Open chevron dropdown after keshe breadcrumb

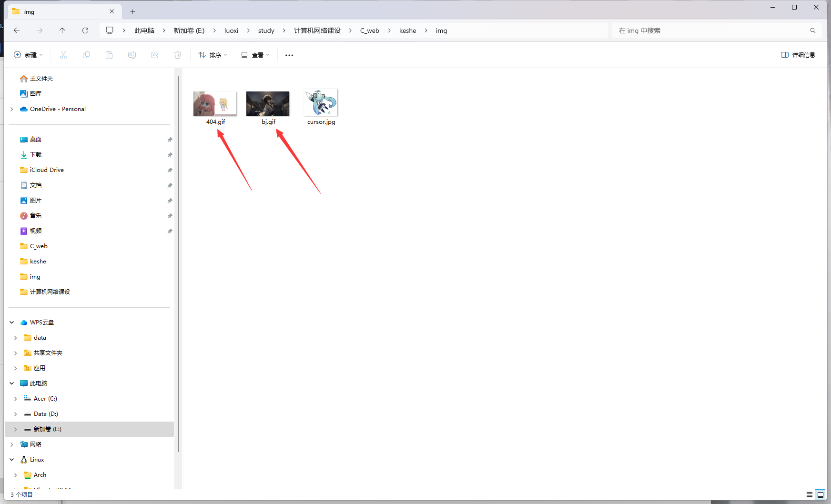[426, 30]
